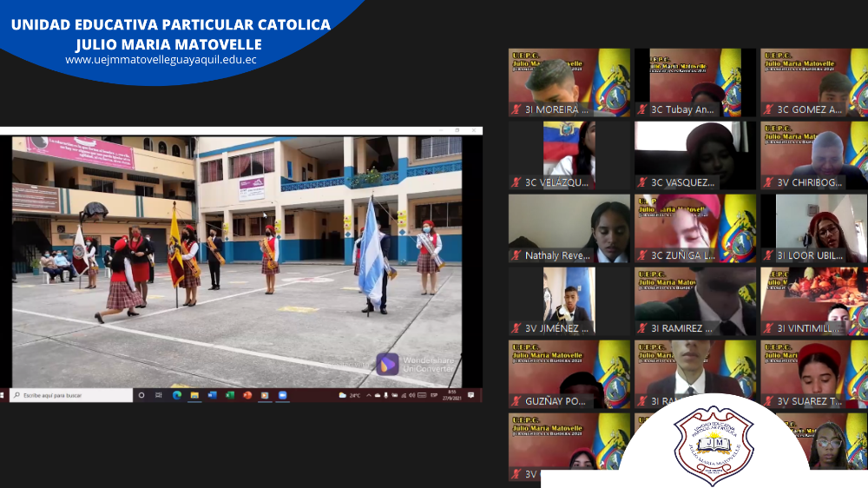868x488 pixels.
Task: Open notification center icon in taskbar
Action: [x=471, y=395]
